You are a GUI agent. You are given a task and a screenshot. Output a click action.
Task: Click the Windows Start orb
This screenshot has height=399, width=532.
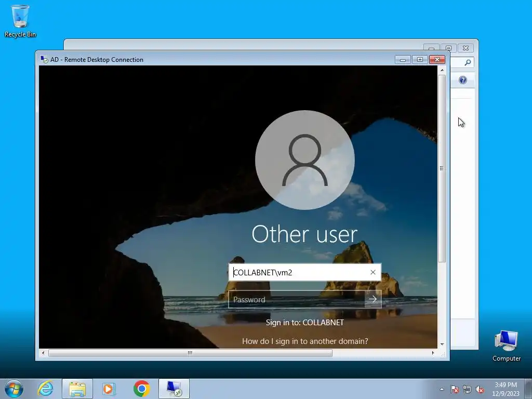point(14,389)
